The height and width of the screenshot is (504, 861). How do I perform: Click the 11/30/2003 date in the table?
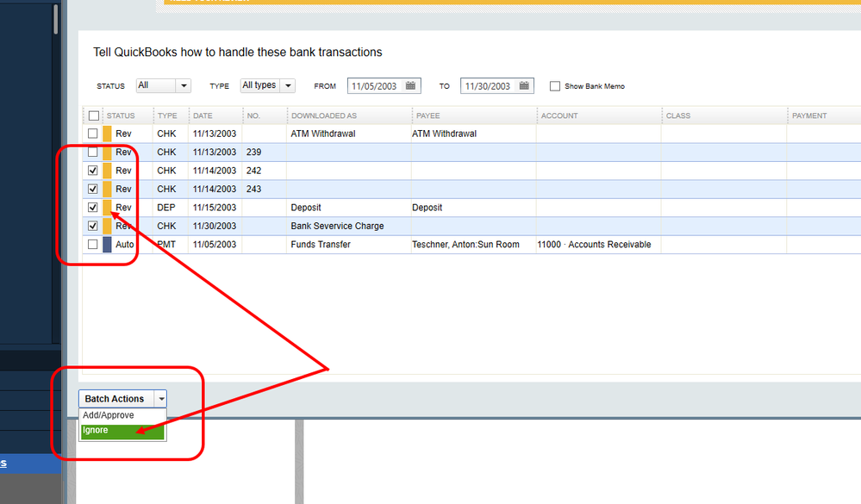coord(215,226)
